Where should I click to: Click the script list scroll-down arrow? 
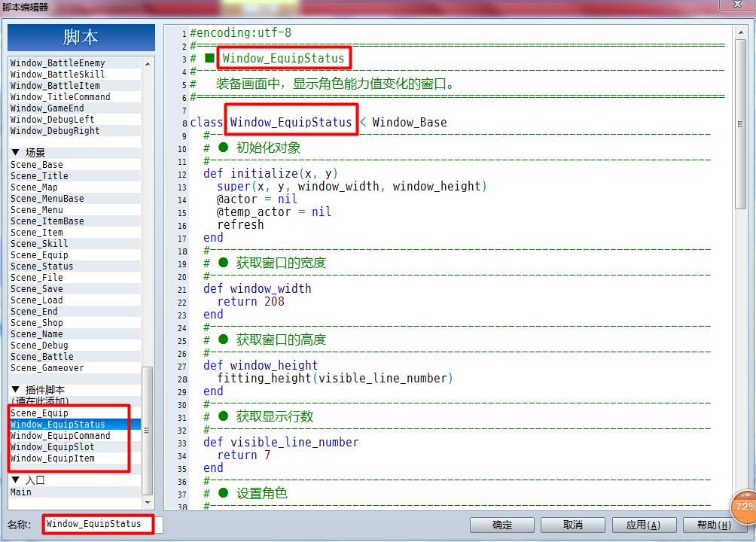click(x=148, y=502)
